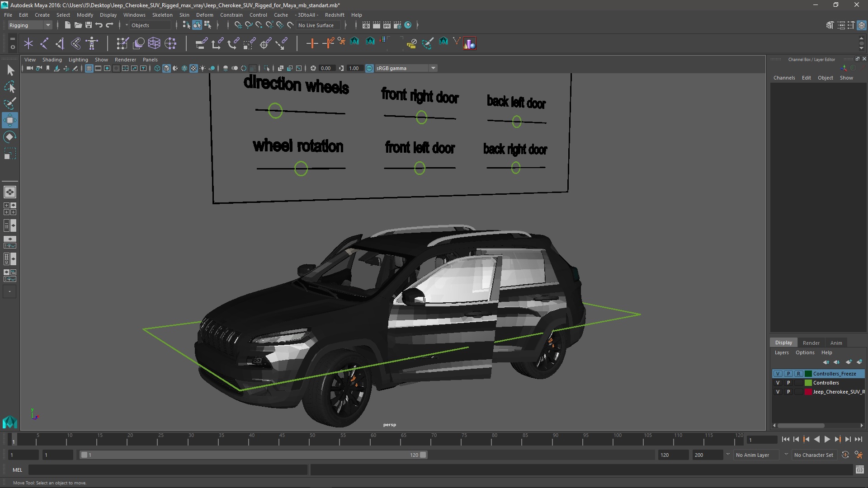Toggle the V box of the Jeep_Cherokee_SUV layer
This screenshot has width=868, height=488.
(778, 392)
